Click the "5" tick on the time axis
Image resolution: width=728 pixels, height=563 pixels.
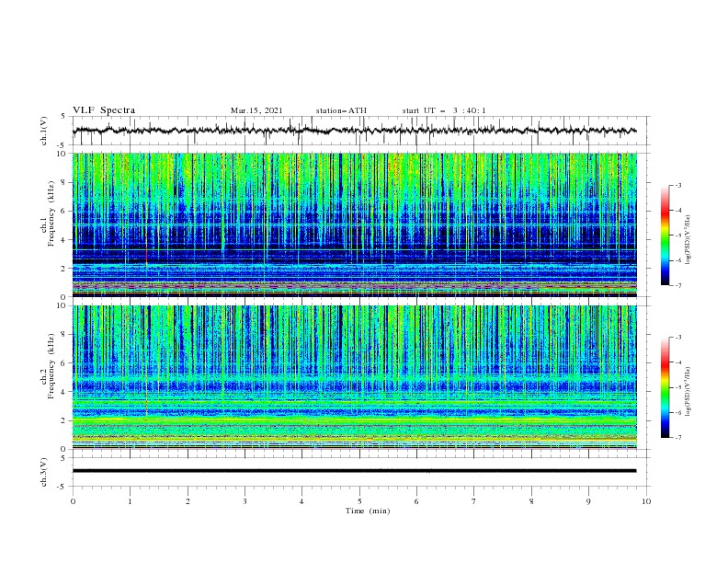click(359, 501)
